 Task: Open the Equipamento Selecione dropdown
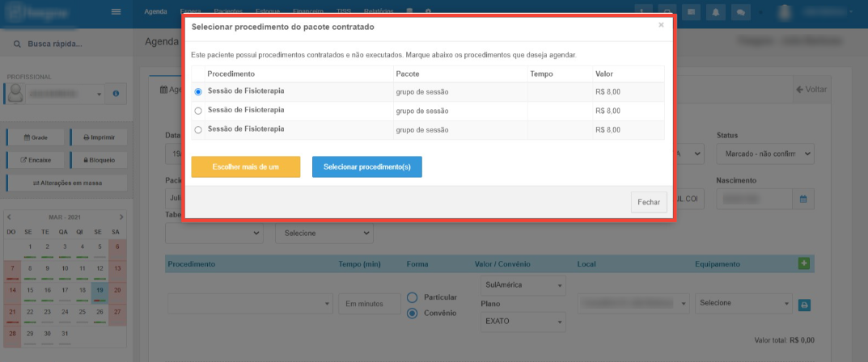point(744,303)
